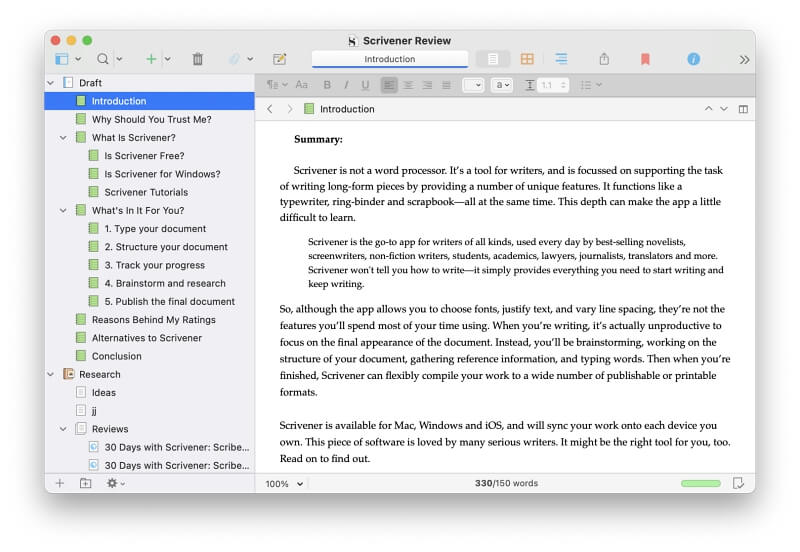Select 2. Structure your document
Image resolution: width=800 pixels, height=552 pixels.
click(x=149, y=247)
